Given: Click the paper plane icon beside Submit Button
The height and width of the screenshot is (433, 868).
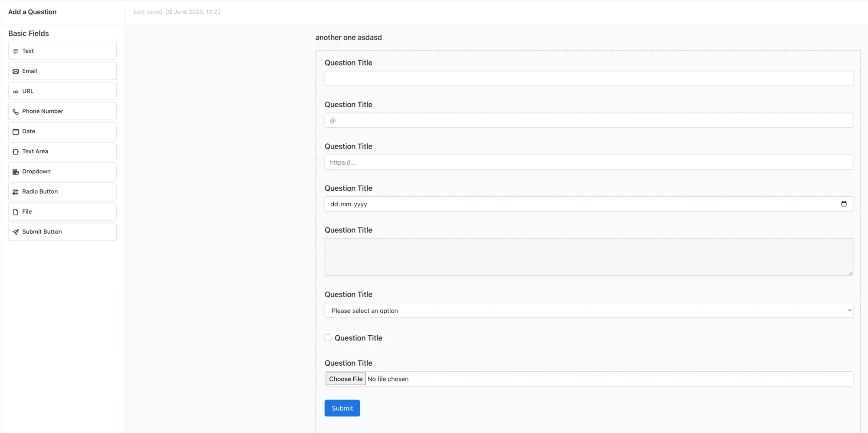Looking at the screenshot, I should [16, 232].
